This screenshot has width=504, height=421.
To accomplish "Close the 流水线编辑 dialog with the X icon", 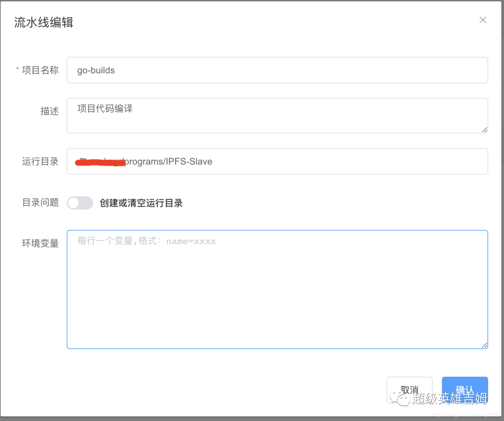I will pyautogui.click(x=483, y=20).
